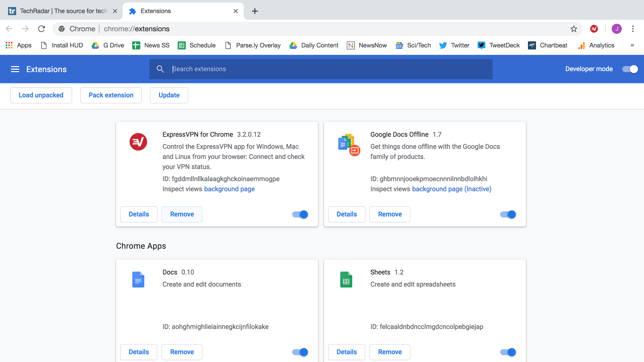644x362 pixels.
Task: Remove the Sheets app
Action: 390,352
